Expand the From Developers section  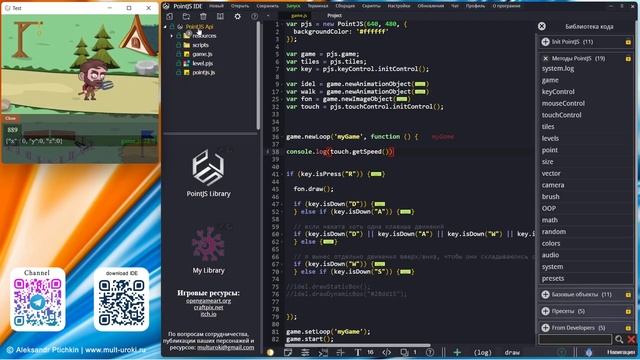pos(545,327)
